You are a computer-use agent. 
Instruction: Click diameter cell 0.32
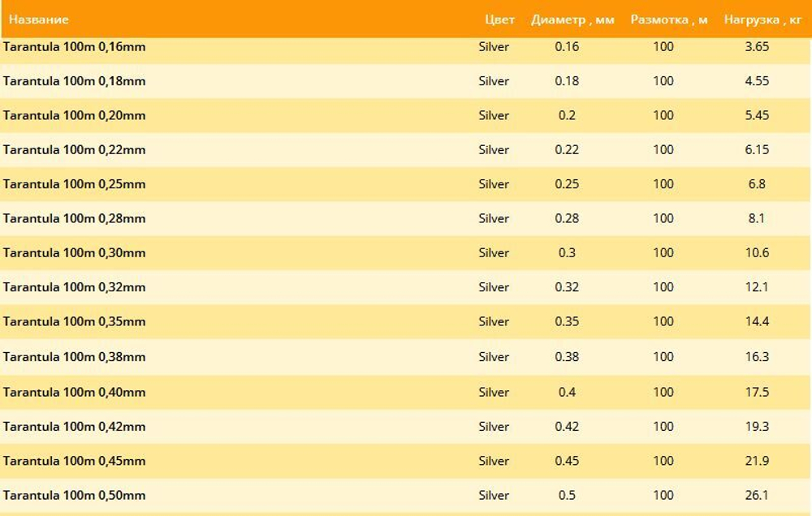[x=567, y=286]
